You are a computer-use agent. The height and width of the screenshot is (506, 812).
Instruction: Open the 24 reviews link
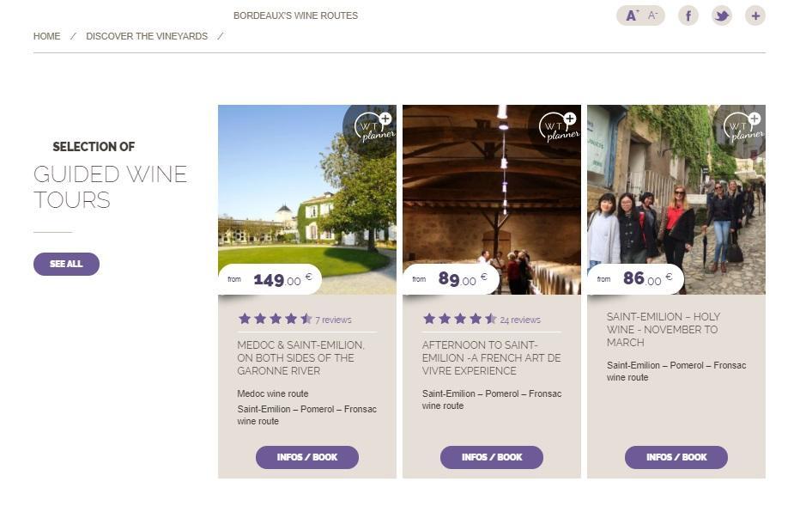click(520, 320)
